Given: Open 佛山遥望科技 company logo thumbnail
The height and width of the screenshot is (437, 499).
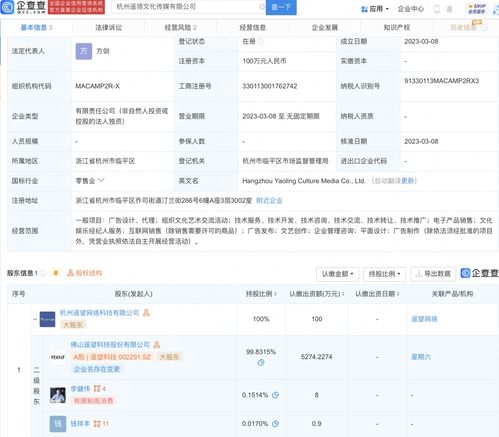Looking at the screenshot, I should click(x=58, y=357).
